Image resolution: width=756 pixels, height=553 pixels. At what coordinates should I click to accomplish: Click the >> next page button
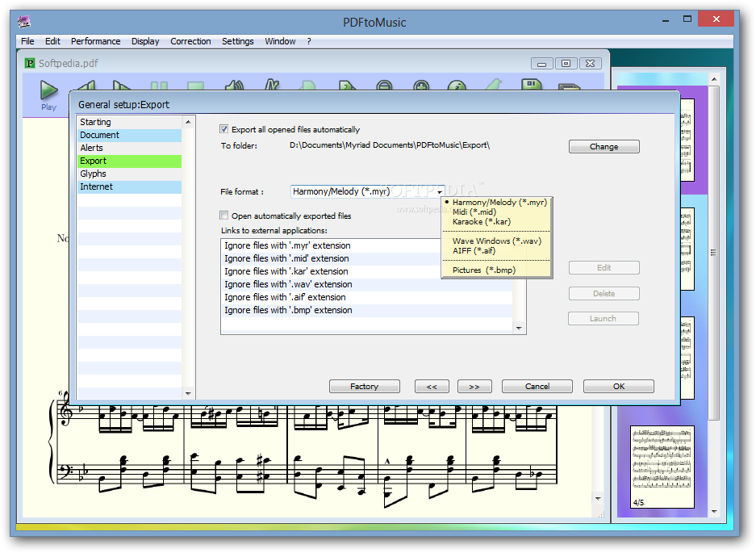(474, 386)
